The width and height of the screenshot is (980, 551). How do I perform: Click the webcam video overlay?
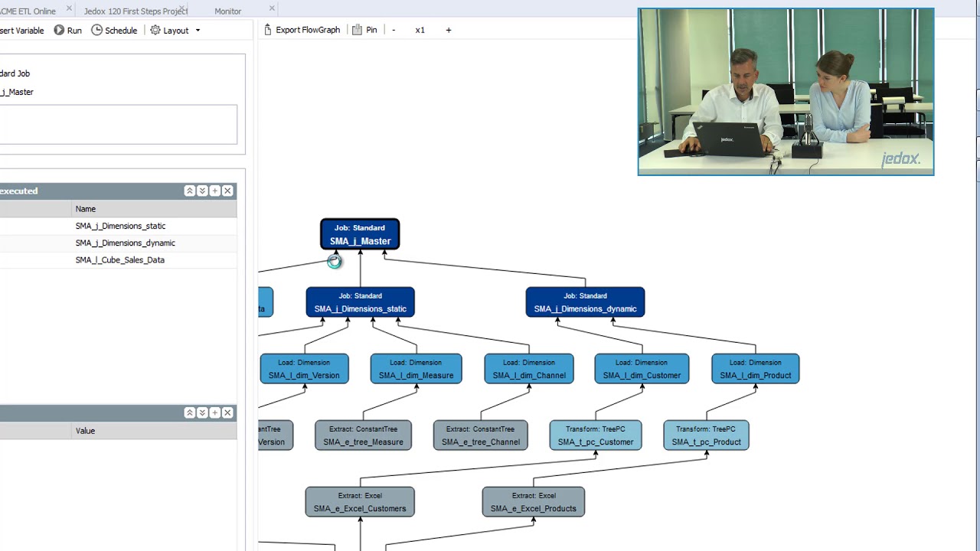[786, 92]
